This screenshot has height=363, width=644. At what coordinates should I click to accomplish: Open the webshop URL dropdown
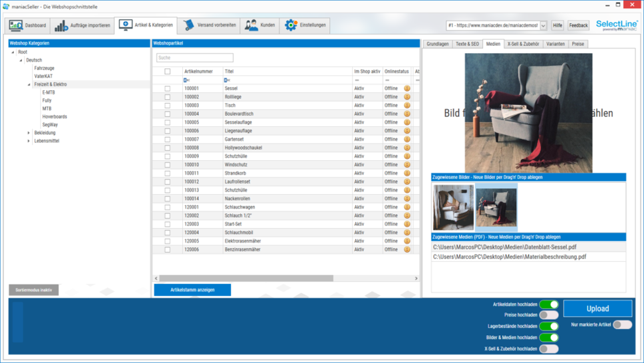[544, 26]
